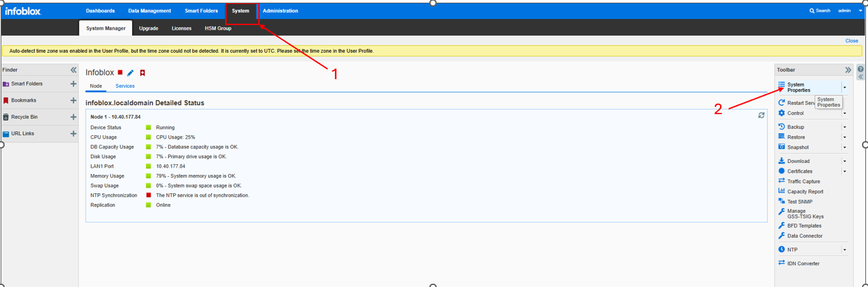The image size is (868, 287).
Task: Click the Test SNMP icon
Action: click(x=781, y=201)
